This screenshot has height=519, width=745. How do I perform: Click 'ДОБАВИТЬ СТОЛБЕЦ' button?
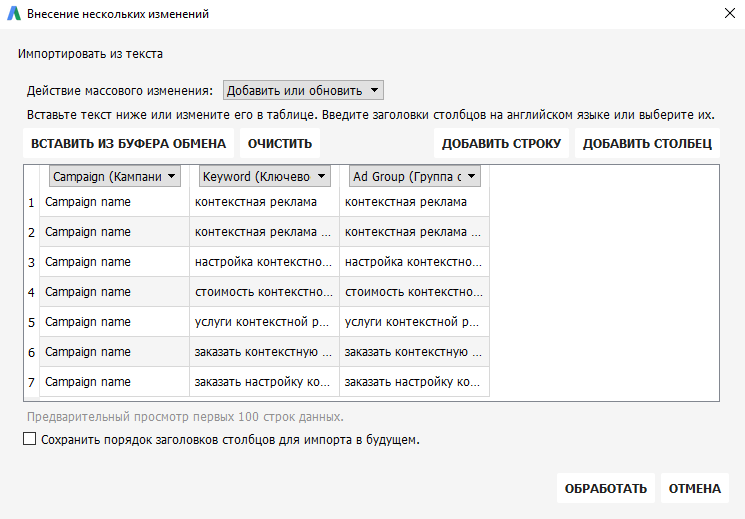click(647, 144)
